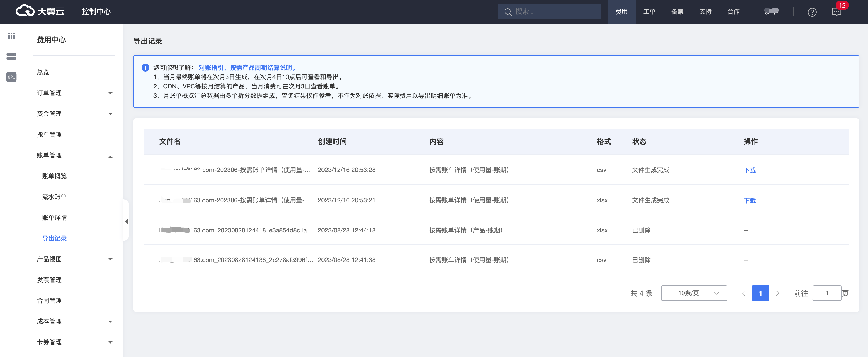The height and width of the screenshot is (357, 868).
Task: Open the messages icon with 12 badge
Action: (836, 12)
